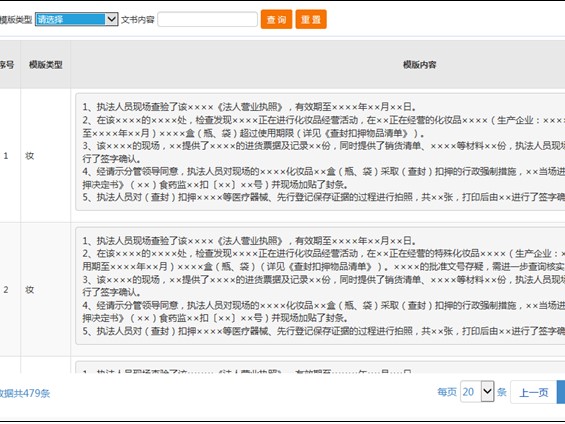
Task: Click the 妆 type cell in row 1
Action: pos(46,156)
